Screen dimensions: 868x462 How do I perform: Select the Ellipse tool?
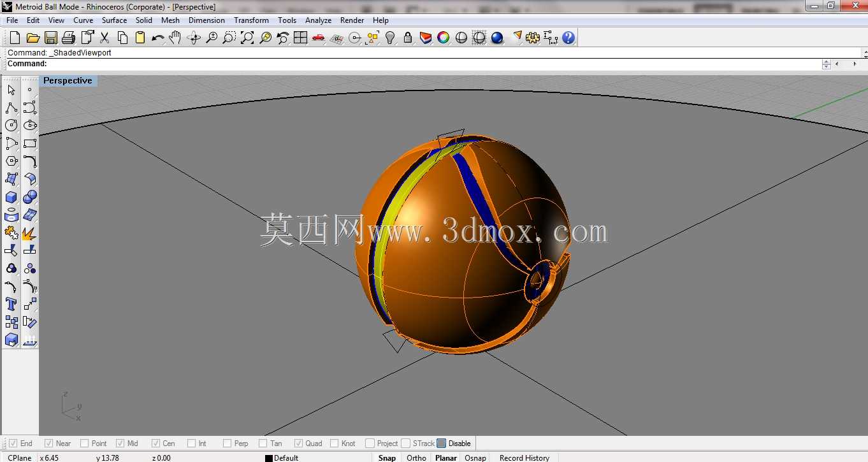[x=29, y=126]
